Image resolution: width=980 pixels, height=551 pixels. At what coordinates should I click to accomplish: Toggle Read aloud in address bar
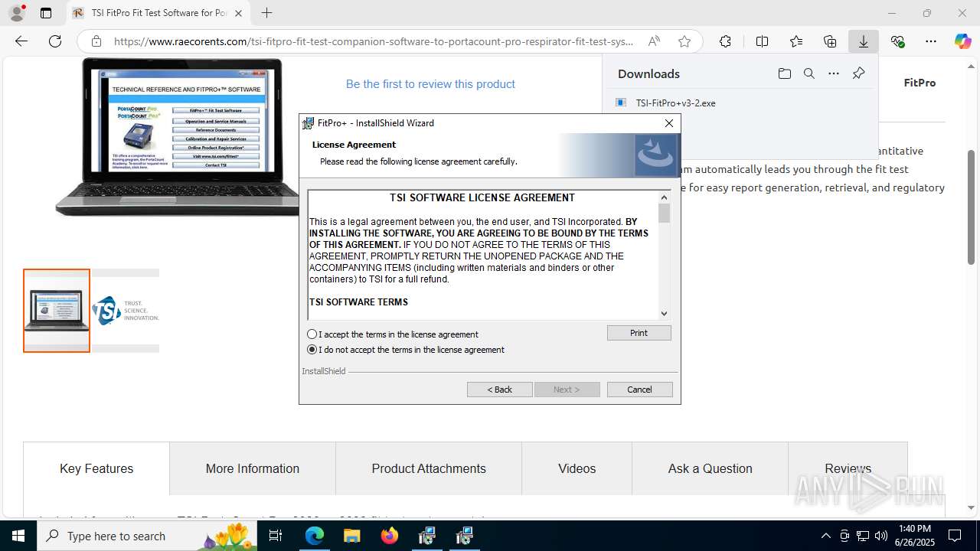pos(654,41)
